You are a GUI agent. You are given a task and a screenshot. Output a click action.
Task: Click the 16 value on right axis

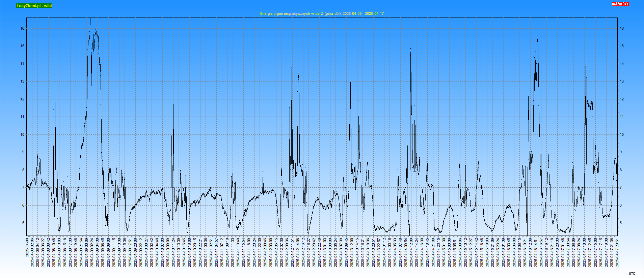click(621, 29)
